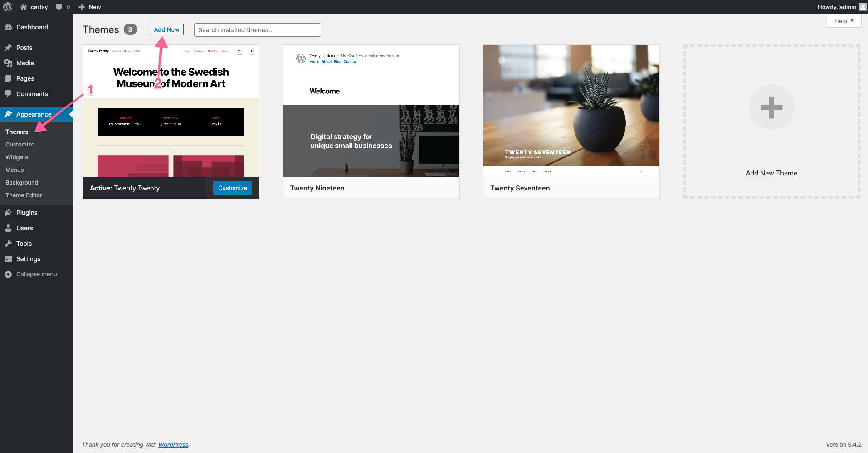Click the plus icon beside New

pos(82,7)
